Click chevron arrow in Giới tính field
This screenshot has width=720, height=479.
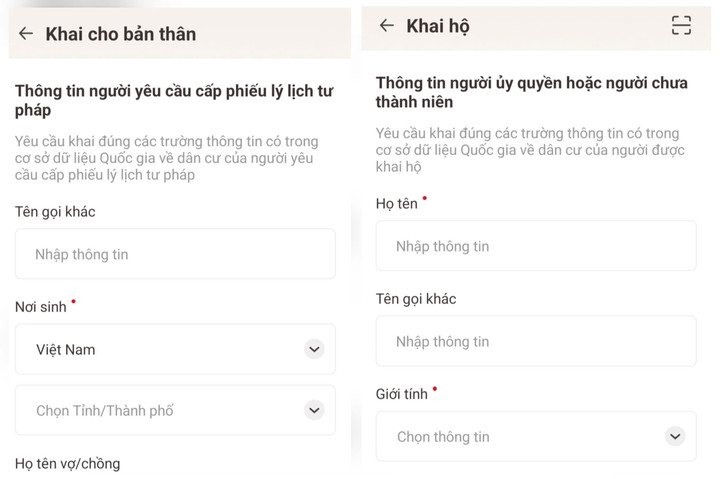(x=675, y=436)
